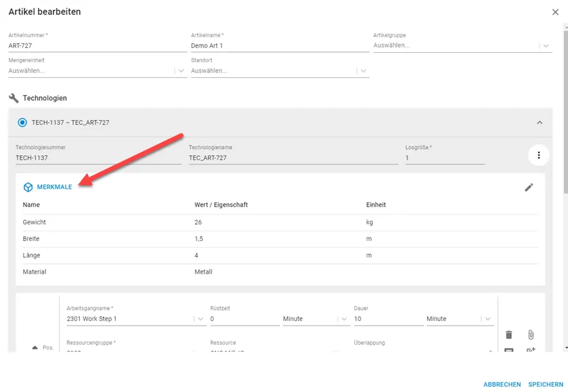568x392 pixels.
Task: Select the value 26 for Gewicht
Action: click(198, 222)
